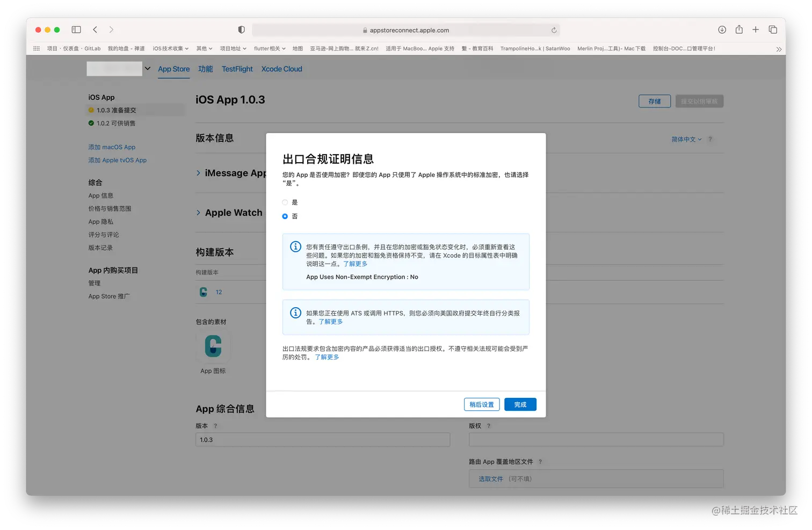Open flutter相关 bookmark folder
This screenshot has width=812, height=530.
(270, 48)
